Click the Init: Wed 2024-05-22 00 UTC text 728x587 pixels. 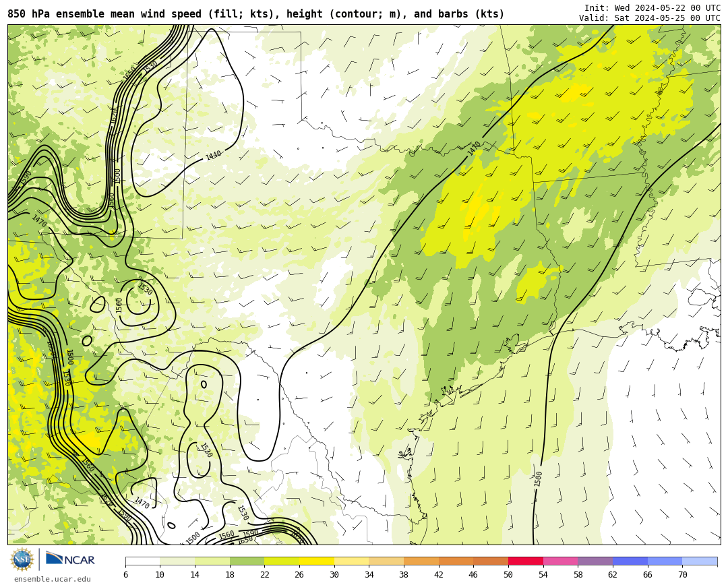click(653, 8)
